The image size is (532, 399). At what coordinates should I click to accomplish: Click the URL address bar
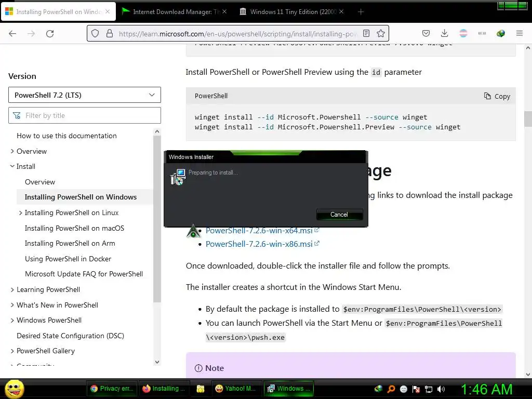237,34
